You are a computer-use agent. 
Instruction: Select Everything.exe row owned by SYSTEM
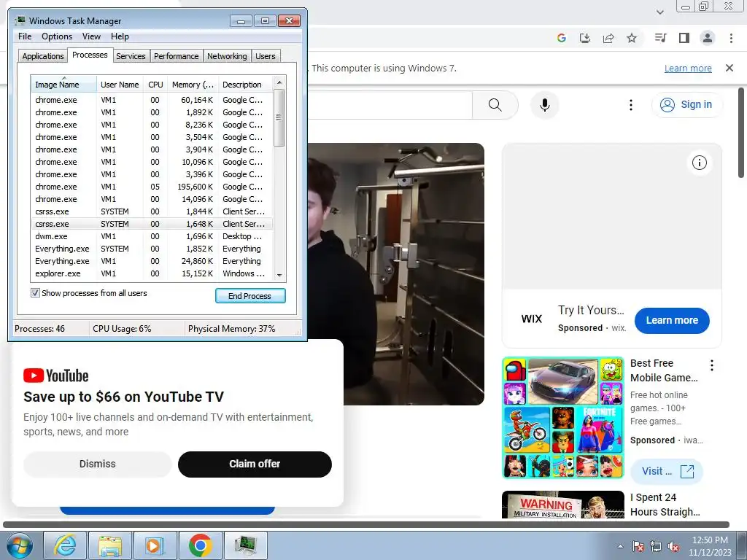(x=152, y=249)
